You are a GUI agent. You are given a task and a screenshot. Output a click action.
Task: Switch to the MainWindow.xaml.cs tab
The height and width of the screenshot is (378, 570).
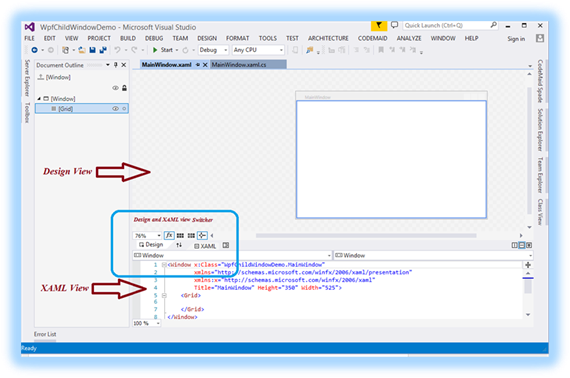pyautogui.click(x=248, y=65)
